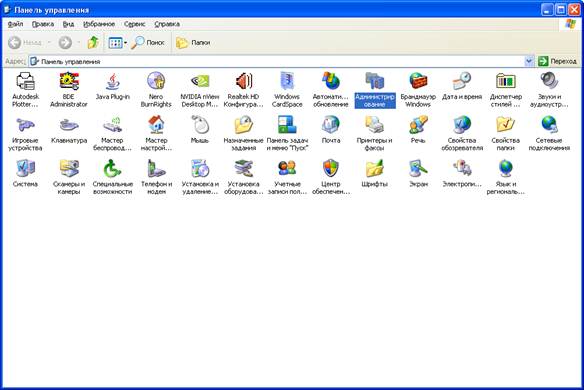Screen dimensions: 584x390
Task: Open the back button history dropdown
Action: point(49,42)
